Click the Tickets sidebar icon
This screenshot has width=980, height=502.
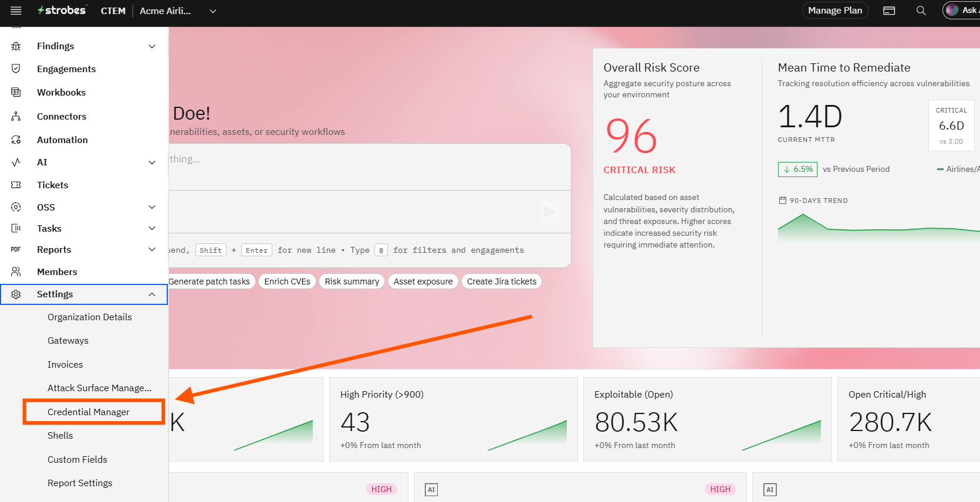tap(16, 185)
